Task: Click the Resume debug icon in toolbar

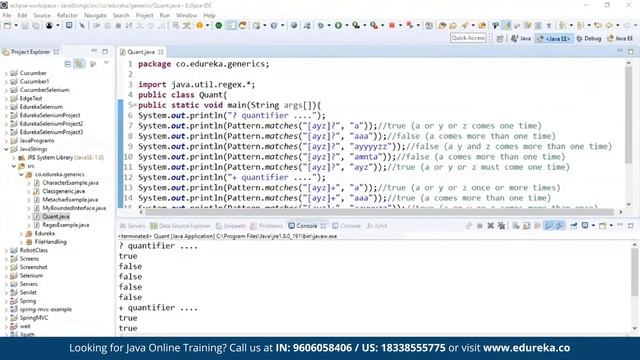Action: point(97,25)
